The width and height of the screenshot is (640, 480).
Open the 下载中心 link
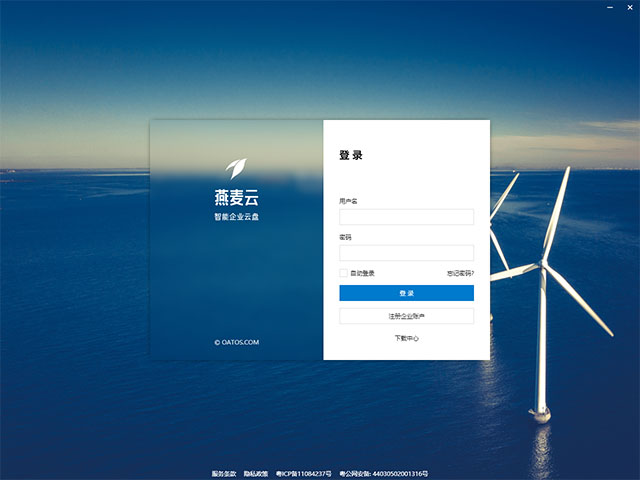click(406, 338)
